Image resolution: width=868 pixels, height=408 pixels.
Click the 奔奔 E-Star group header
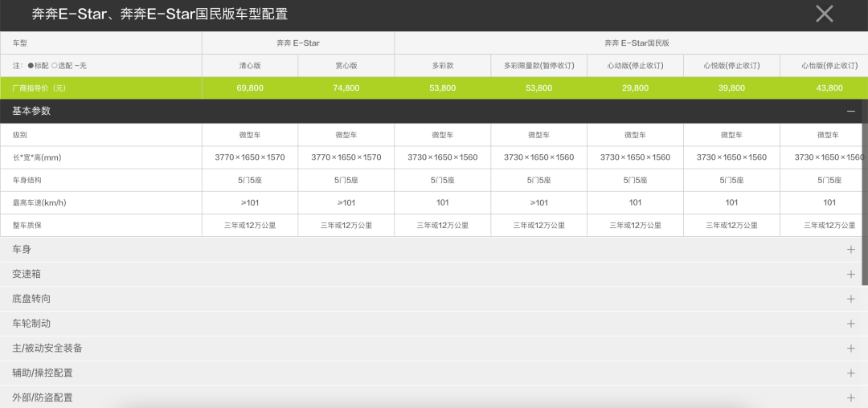(x=298, y=43)
